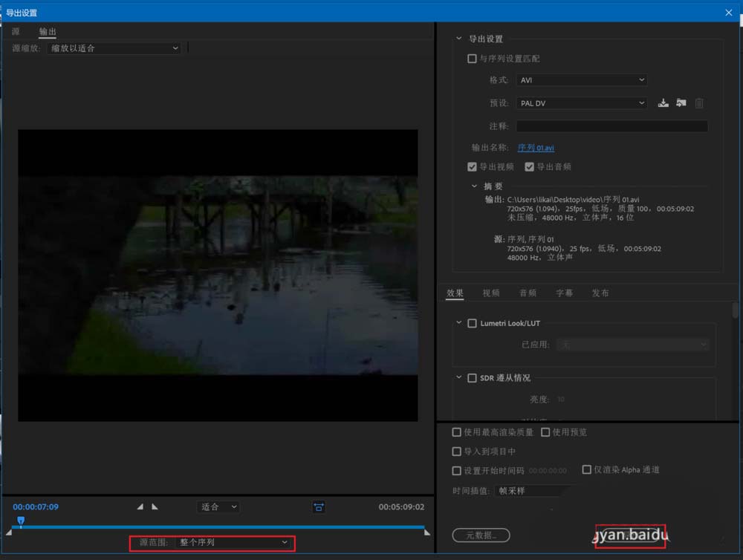
Task: Save a custom export preset
Action: pyautogui.click(x=663, y=102)
